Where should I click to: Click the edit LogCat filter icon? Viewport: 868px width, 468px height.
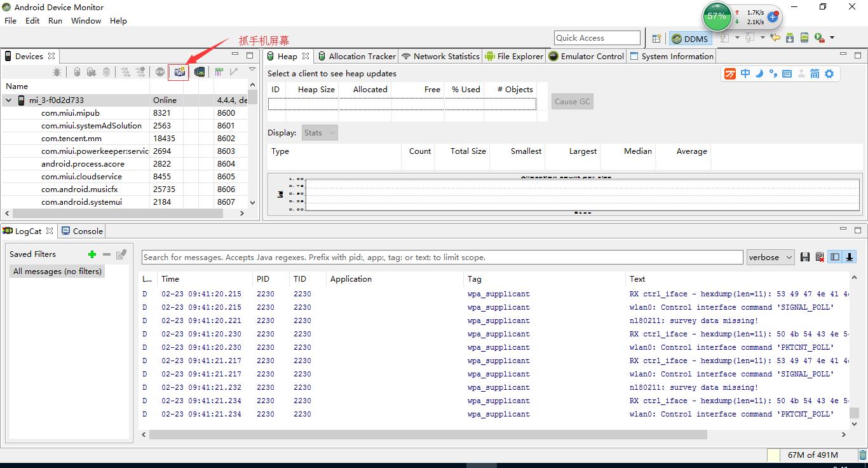pyautogui.click(x=121, y=254)
